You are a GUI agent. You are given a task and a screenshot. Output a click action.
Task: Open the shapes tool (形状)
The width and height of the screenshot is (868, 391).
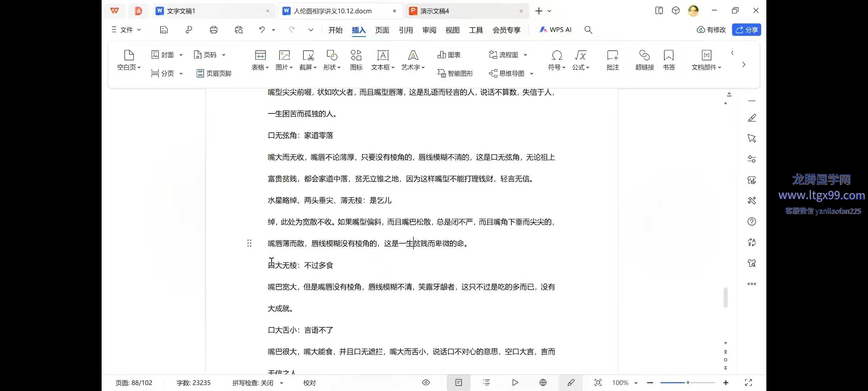pos(332,60)
